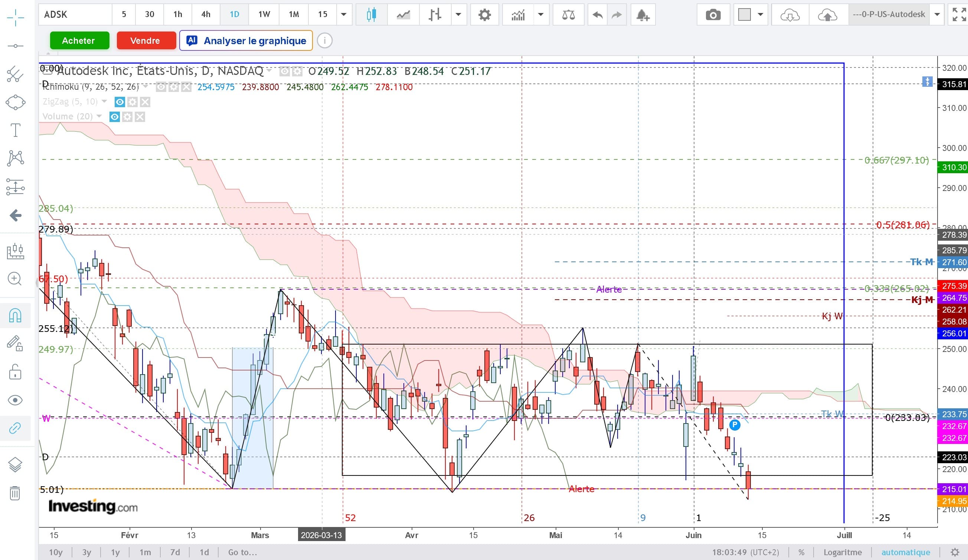Switch to the 1W timeframe
968x560 pixels.
[264, 14]
